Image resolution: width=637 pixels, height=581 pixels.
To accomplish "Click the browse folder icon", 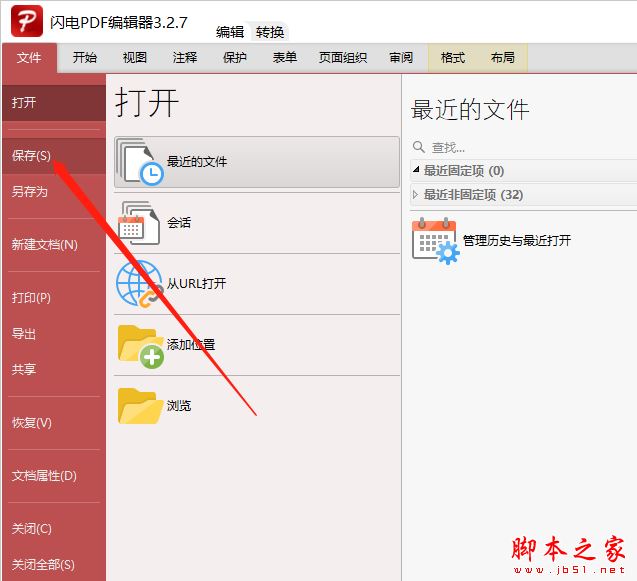I will tap(140, 406).
